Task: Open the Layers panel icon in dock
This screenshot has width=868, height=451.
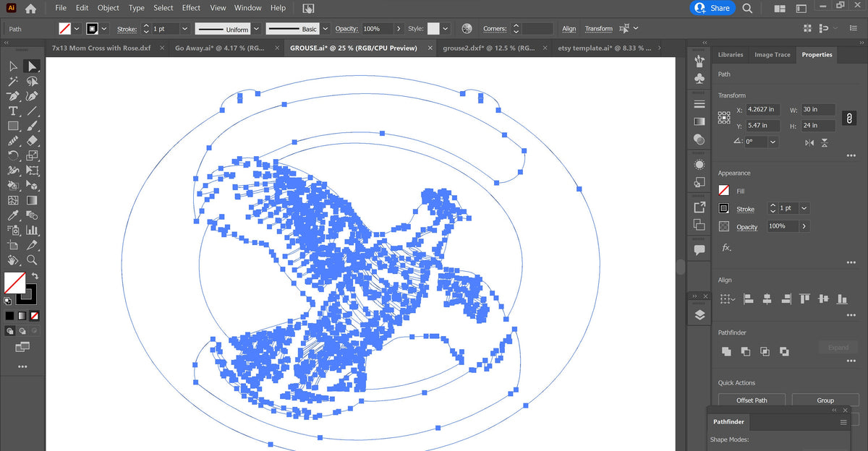Action: tap(699, 314)
